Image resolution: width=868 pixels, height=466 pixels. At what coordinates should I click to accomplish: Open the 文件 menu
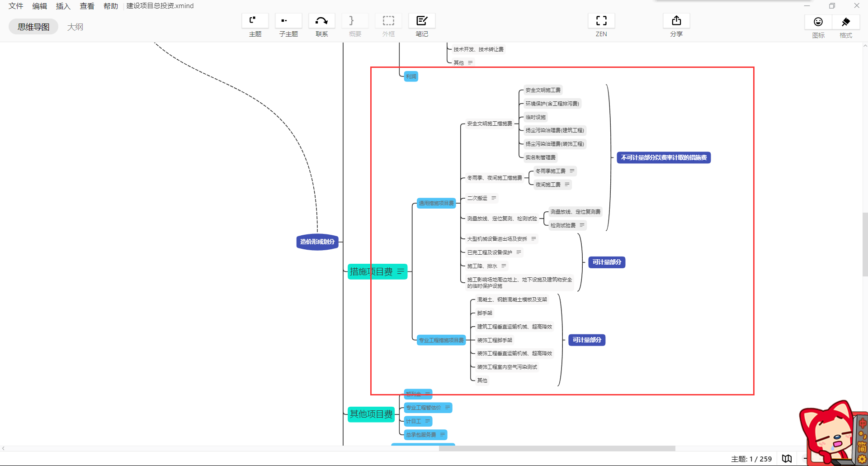pyautogui.click(x=16, y=6)
